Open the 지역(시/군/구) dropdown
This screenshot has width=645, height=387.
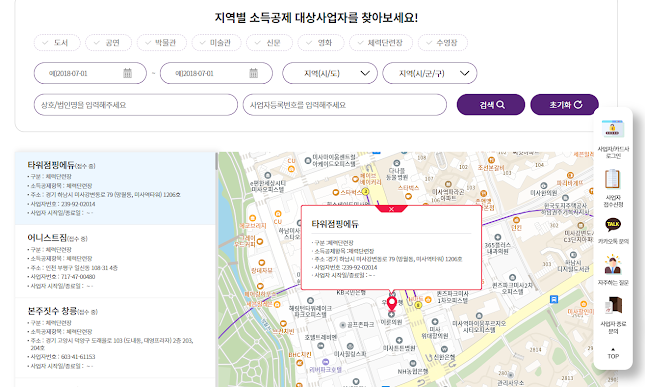(430, 73)
